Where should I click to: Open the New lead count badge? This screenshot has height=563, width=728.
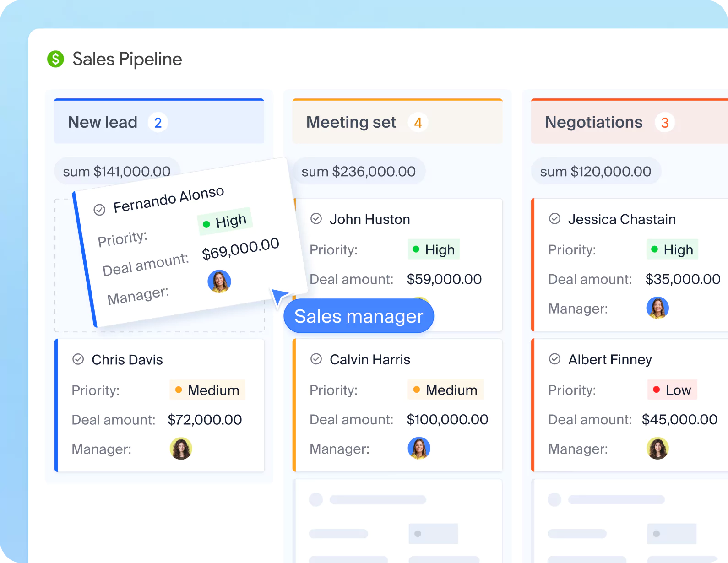pyautogui.click(x=158, y=122)
